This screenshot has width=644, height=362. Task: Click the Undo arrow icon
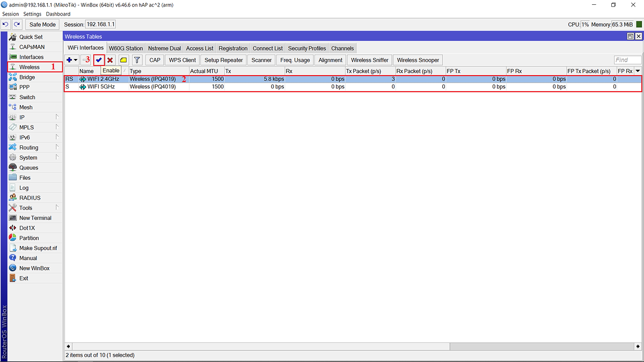pyautogui.click(x=6, y=24)
